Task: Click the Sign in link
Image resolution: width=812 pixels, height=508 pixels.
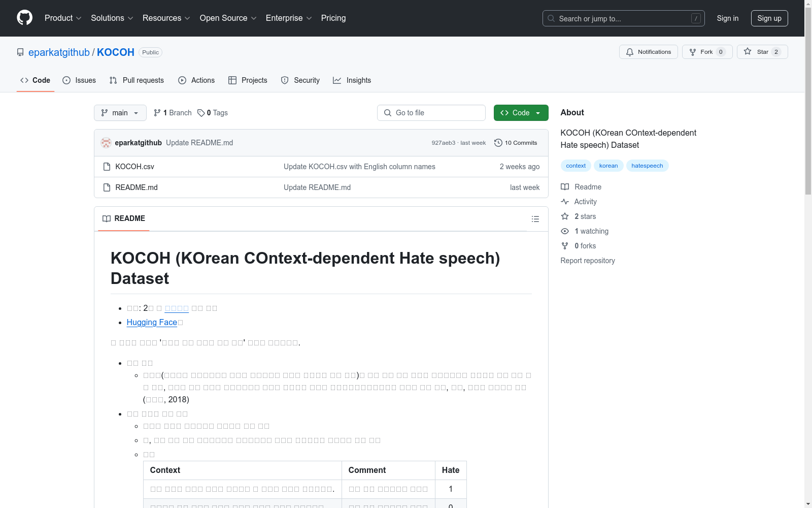Action: 727,18
